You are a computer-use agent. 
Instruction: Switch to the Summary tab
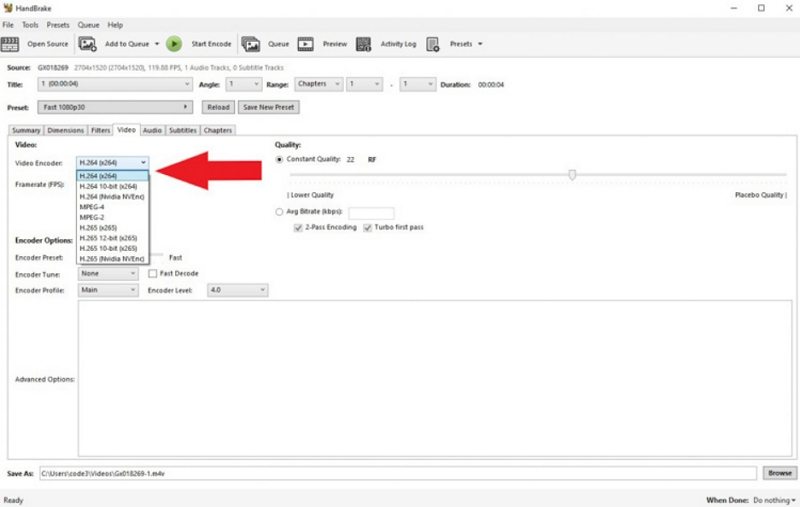click(x=26, y=131)
